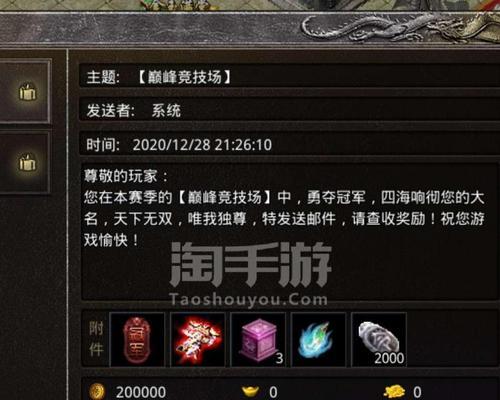
Task: Open the purple treasure box attachment
Action: point(258,340)
